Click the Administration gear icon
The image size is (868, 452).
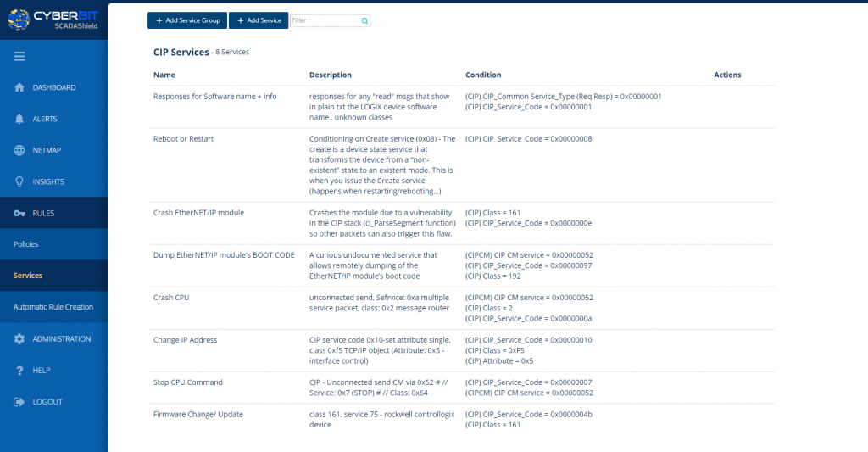(19, 338)
